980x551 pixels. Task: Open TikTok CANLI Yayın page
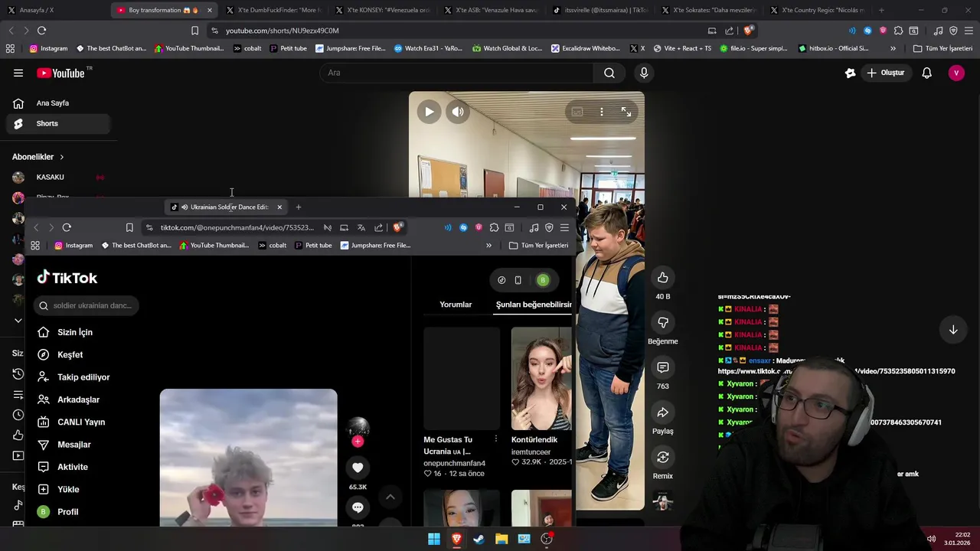click(81, 422)
